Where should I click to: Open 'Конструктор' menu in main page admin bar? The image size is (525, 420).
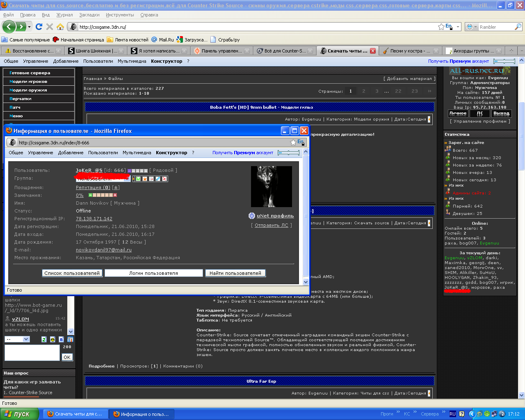point(167,61)
